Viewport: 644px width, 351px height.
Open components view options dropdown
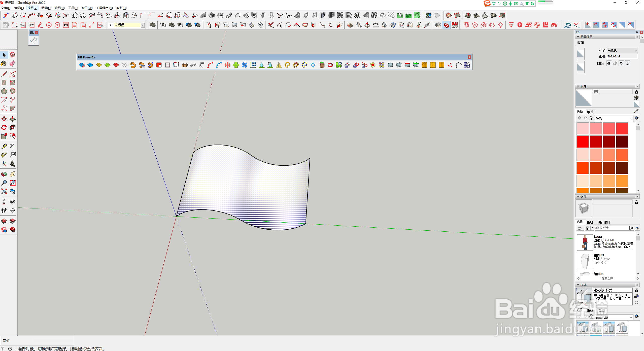coord(580,228)
